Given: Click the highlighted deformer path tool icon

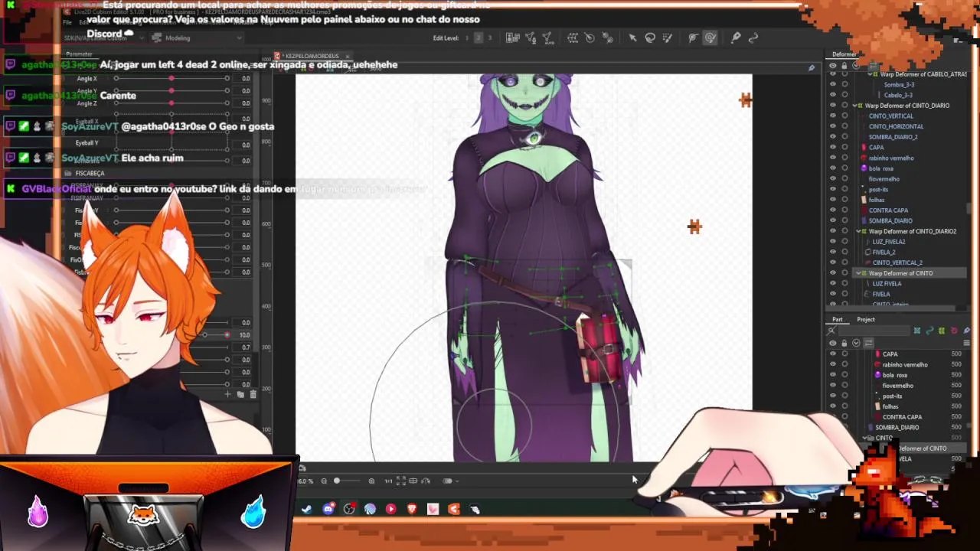Looking at the screenshot, I should pyautogui.click(x=710, y=37).
